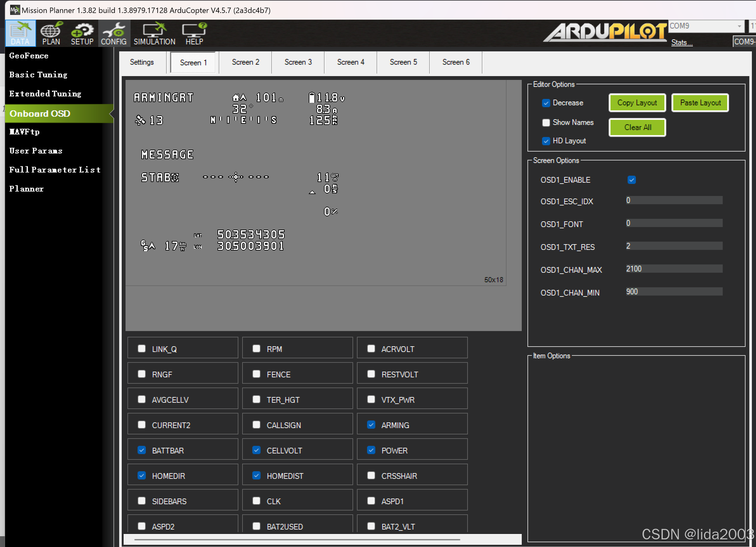This screenshot has width=756, height=547.
Task: Open the GeoFence config page
Action: pyautogui.click(x=29, y=56)
